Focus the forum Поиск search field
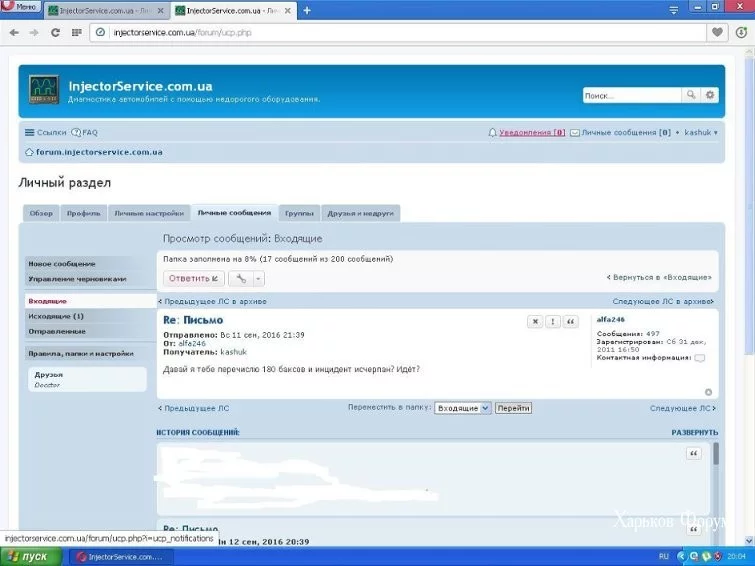Screen dimensions: 755x566 (x=632, y=95)
